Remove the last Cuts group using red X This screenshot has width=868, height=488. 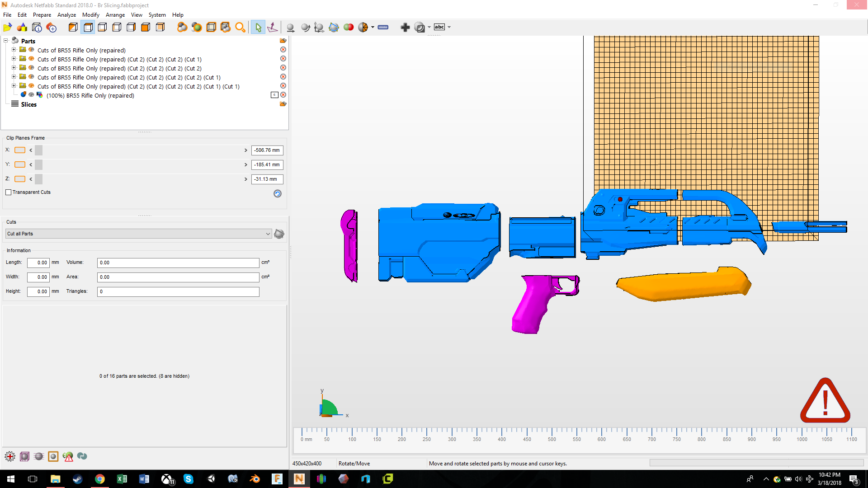tap(283, 86)
